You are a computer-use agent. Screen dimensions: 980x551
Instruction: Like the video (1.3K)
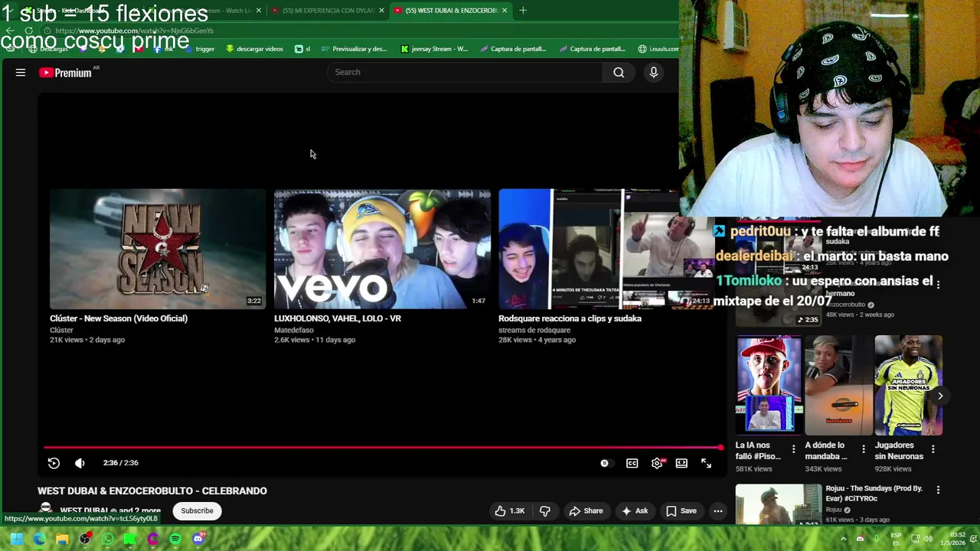pos(510,511)
